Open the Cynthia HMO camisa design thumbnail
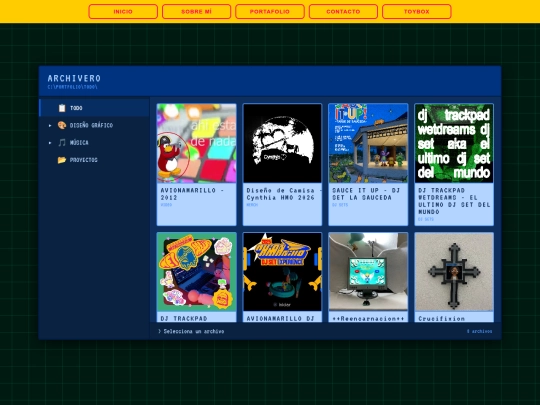This screenshot has height=405, width=540. pyautogui.click(x=282, y=143)
